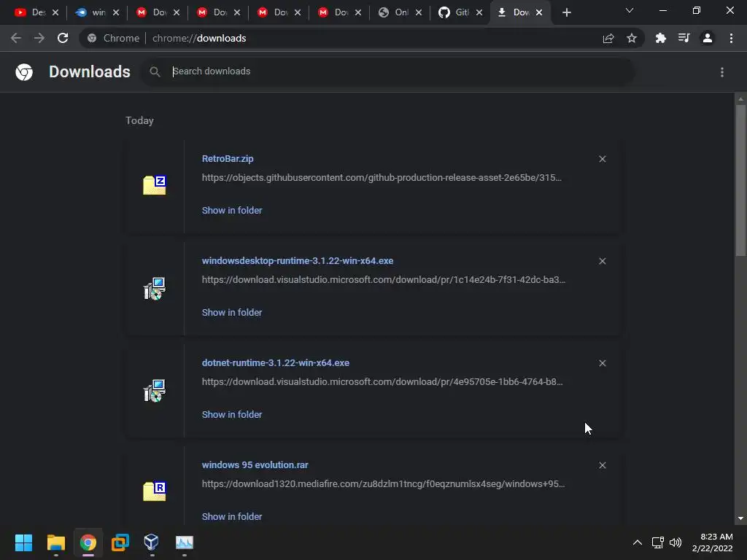Click the githubusercontent source URL

coord(382,178)
